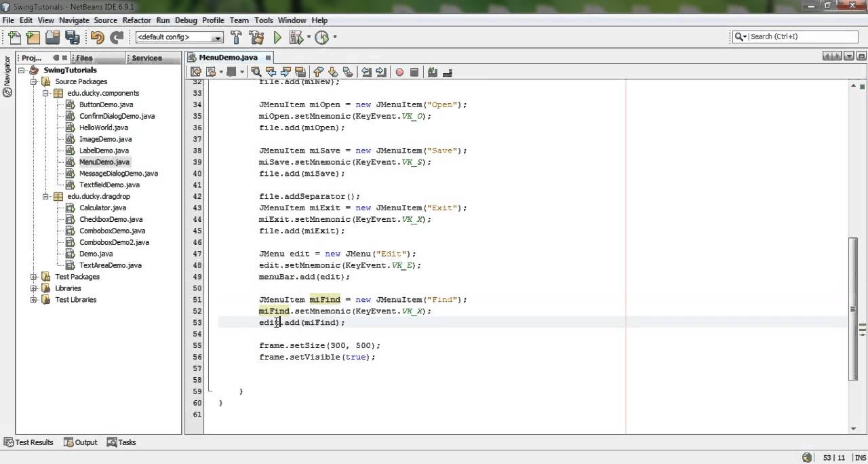868x464 pixels.
Task: Click Find Next Occurrence editor icon
Action: pyautogui.click(x=285, y=72)
